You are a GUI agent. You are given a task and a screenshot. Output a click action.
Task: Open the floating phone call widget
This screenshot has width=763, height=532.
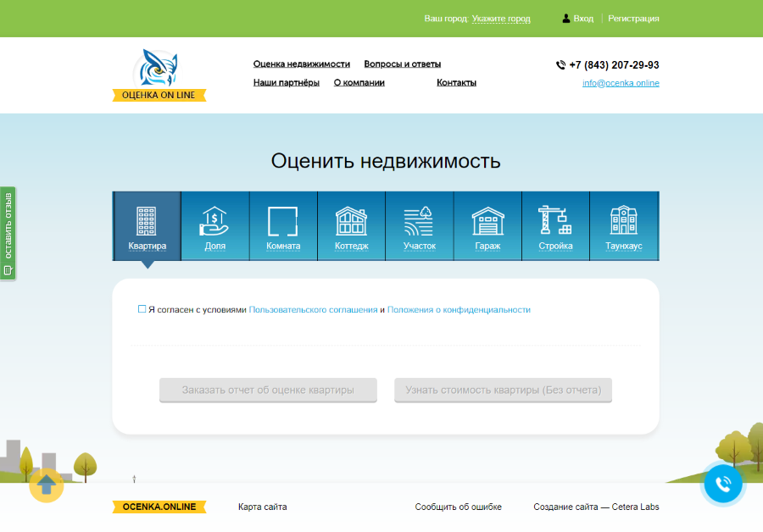(722, 484)
